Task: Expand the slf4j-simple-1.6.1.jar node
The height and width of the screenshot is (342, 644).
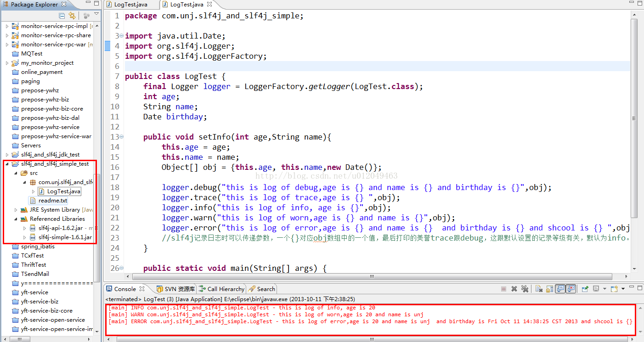Action: (24, 237)
